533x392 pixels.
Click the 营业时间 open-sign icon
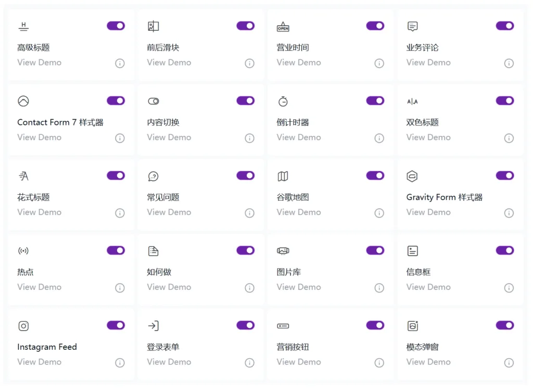[283, 27]
